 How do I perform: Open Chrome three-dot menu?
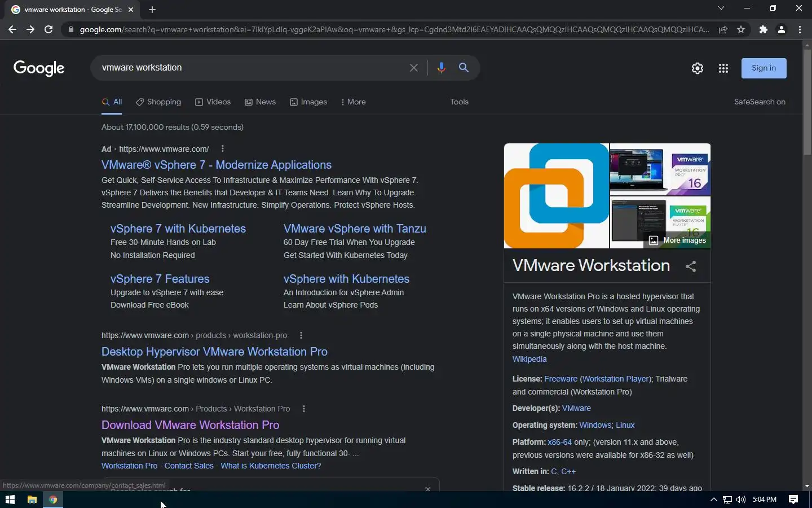pos(800,29)
